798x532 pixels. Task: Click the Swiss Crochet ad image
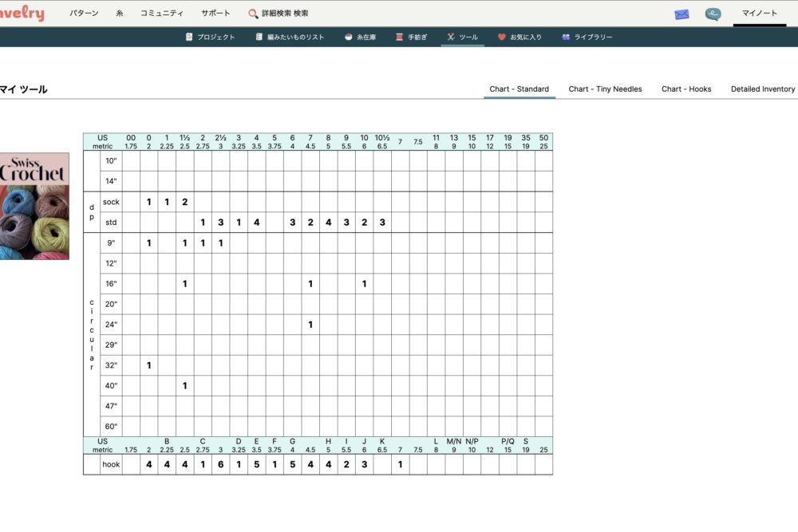[34, 206]
